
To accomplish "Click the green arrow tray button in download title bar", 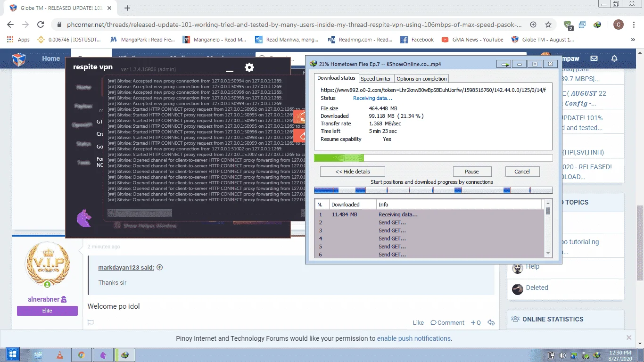I will (505, 64).
